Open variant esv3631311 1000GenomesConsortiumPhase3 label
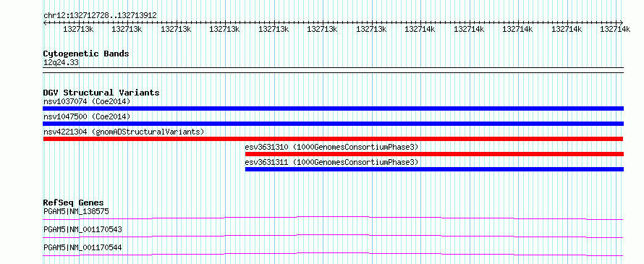Viewport: 644px width, 264px height. click(331, 162)
